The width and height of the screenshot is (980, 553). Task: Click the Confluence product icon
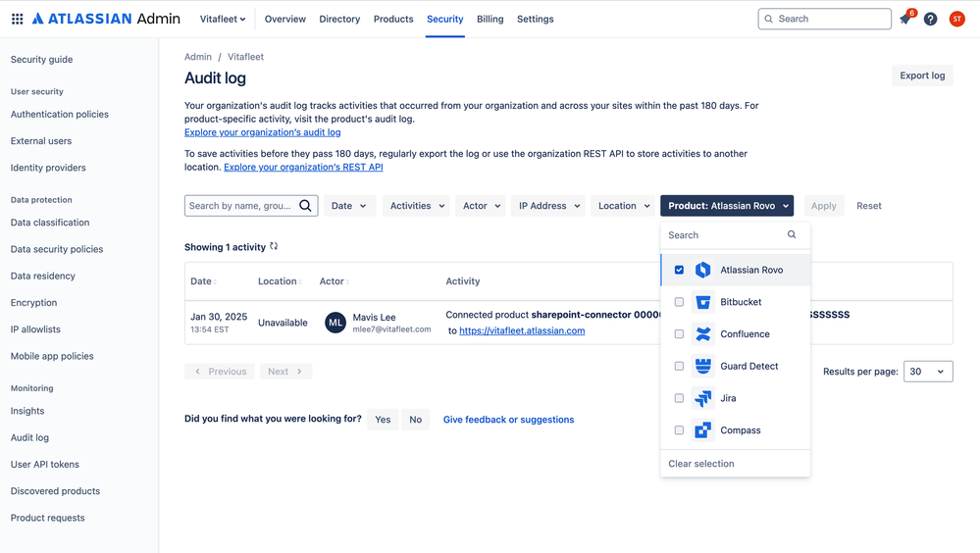click(x=703, y=333)
